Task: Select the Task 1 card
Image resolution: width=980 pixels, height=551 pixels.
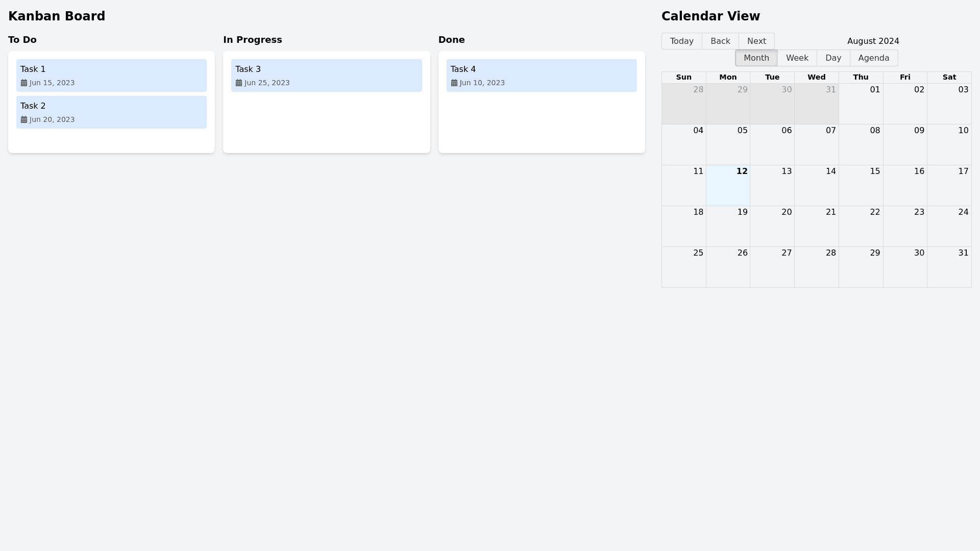Action: coord(111,76)
